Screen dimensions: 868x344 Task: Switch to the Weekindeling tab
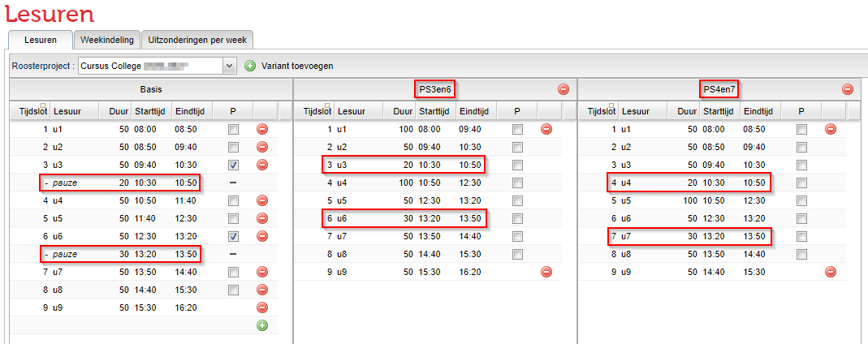106,39
